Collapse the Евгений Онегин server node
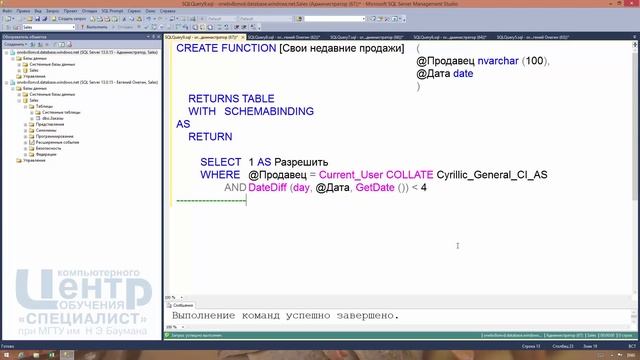640x360 pixels. (x=7, y=82)
